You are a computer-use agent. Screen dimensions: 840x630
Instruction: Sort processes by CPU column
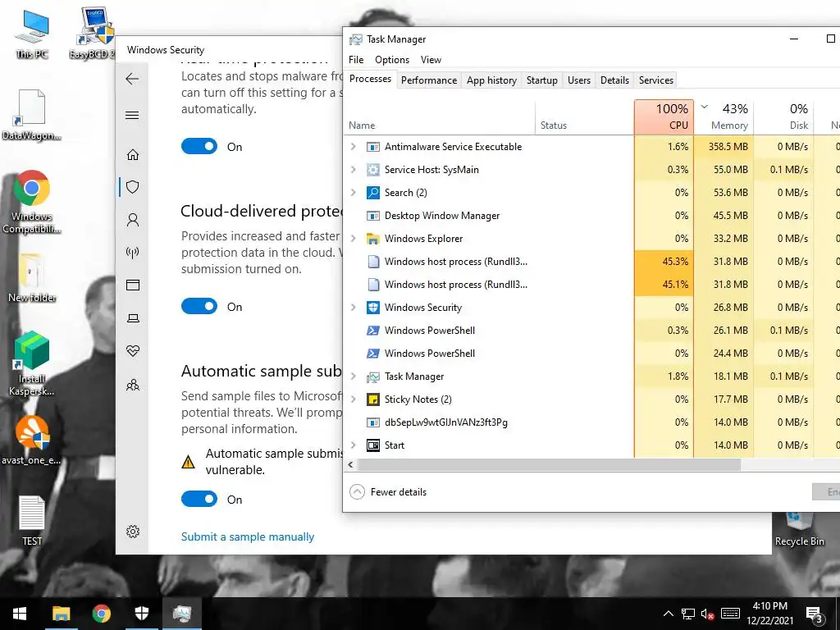664,116
